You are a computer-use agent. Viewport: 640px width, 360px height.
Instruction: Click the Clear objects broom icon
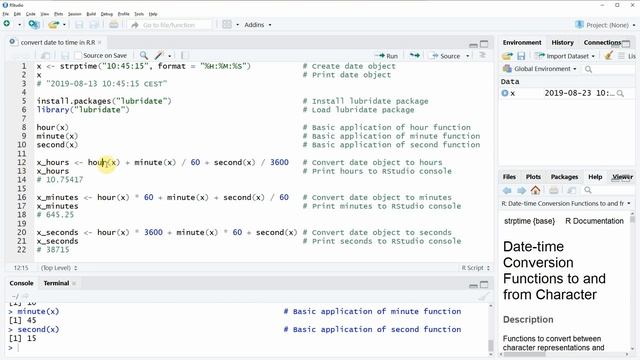pos(608,56)
